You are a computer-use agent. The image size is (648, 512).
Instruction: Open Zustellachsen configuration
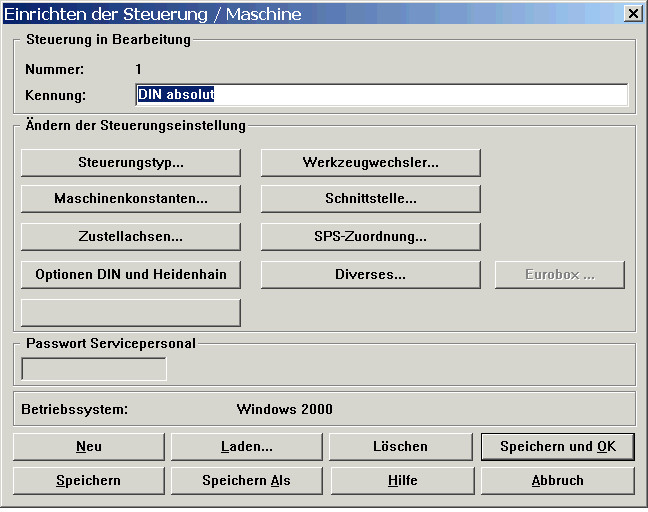pos(130,237)
